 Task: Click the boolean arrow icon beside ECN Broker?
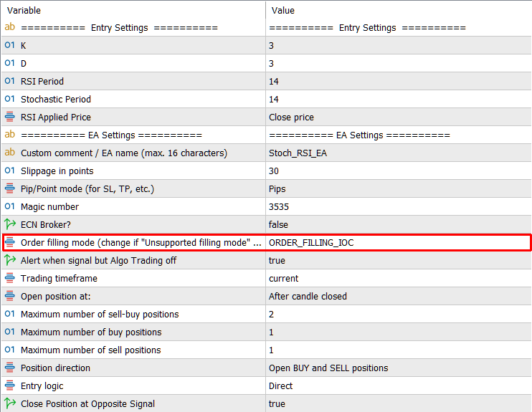pos(10,224)
